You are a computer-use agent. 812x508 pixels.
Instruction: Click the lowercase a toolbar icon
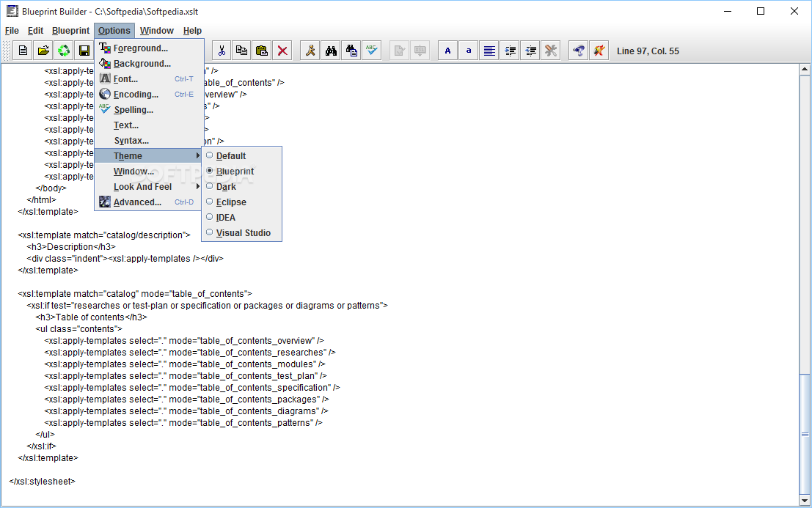[x=468, y=51]
